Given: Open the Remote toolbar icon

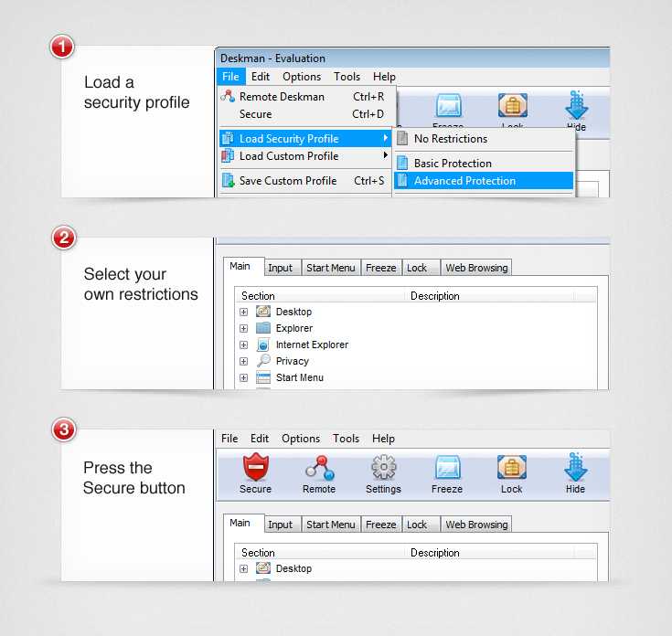Looking at the screenshot, I should pyautogui.click(x=319, y=468).
